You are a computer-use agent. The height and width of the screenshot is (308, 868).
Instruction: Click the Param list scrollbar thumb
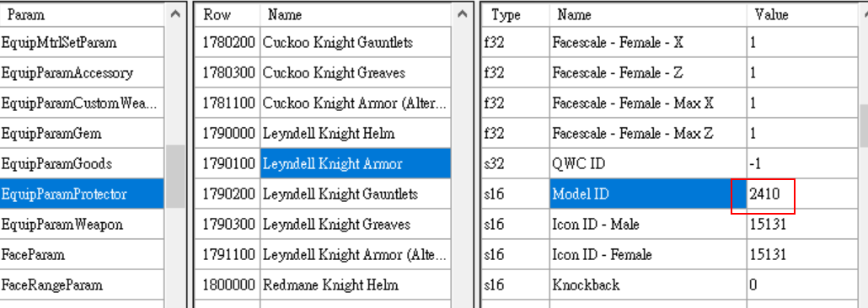point(175,176)
